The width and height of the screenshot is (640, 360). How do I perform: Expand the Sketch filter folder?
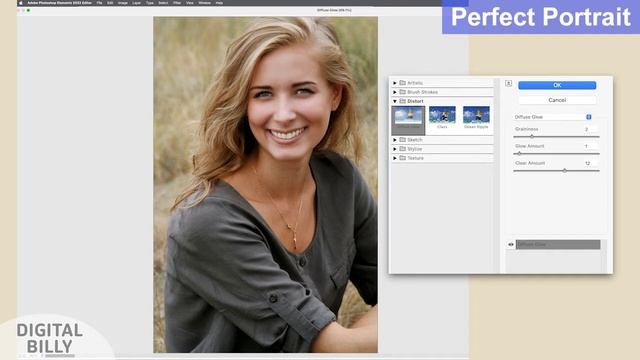[395, 140]
